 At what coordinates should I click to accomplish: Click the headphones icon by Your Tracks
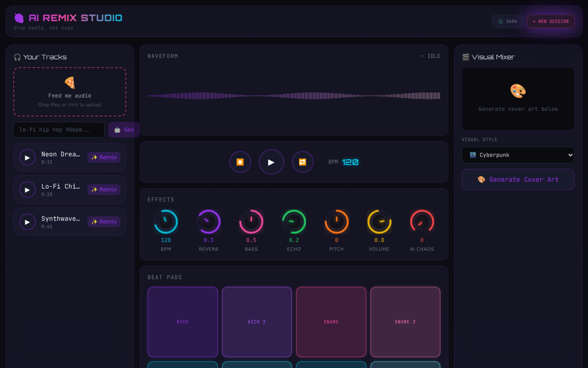click(17, 57)
